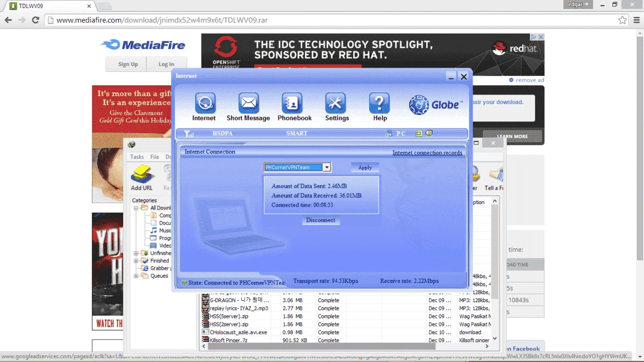Screen dimensions: 644x362
Task: Collapse the All Downloads tree node
Action: coord(136,208)
